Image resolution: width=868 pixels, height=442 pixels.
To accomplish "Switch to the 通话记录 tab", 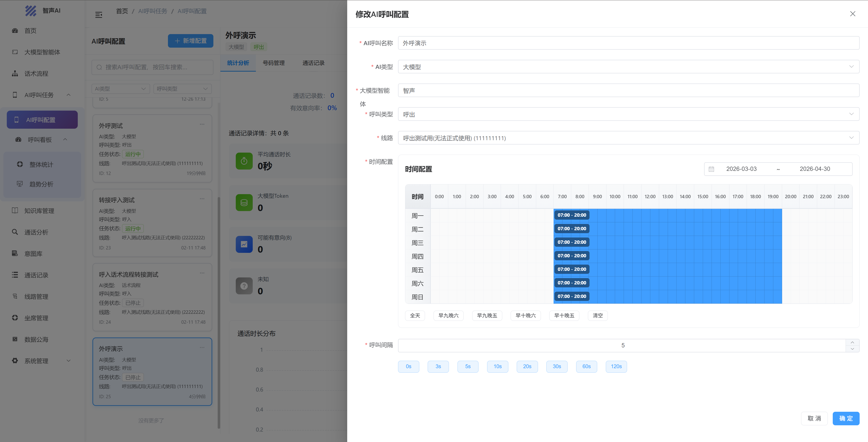I will 313,63.
